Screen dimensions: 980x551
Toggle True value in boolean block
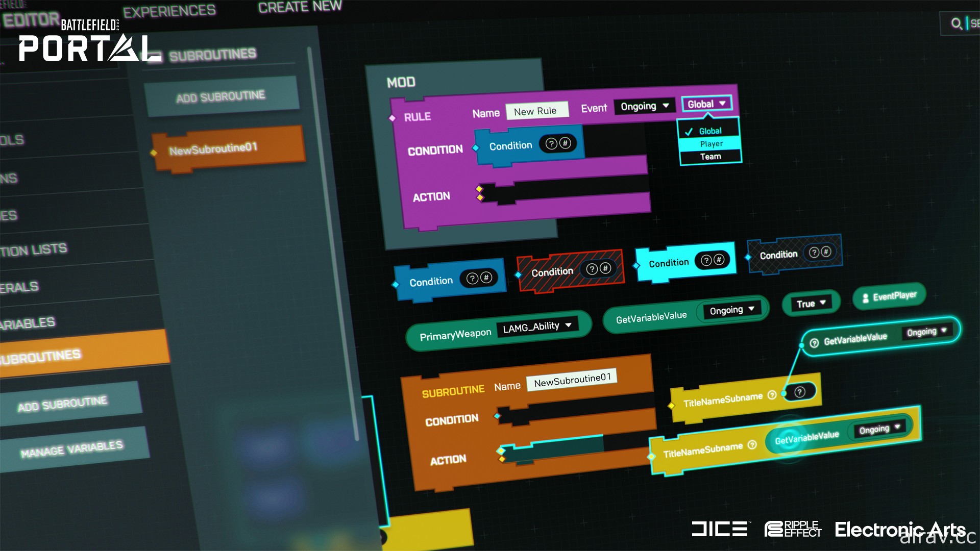tap(807, 302)
